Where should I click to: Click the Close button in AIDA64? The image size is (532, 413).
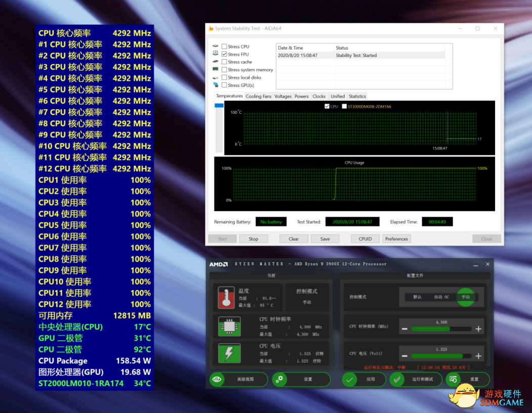(486, 239)
